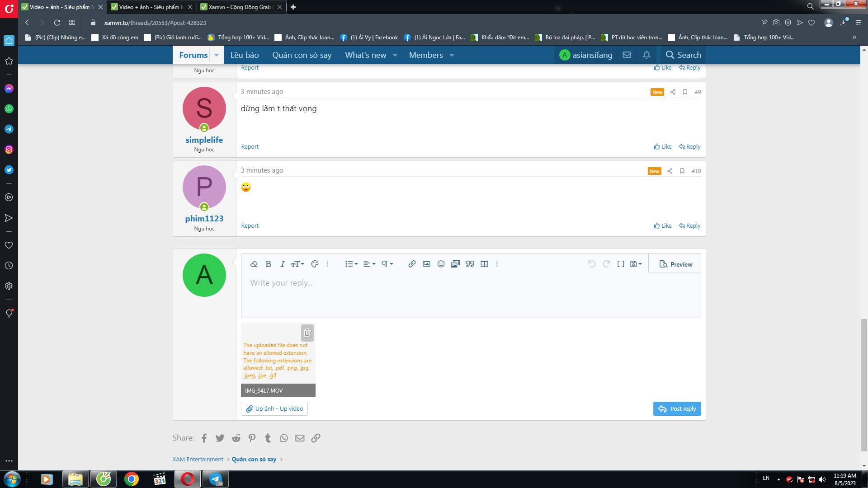The image size is (868, 488).
Task: Open the text color palette
Action: click(315, 264)
